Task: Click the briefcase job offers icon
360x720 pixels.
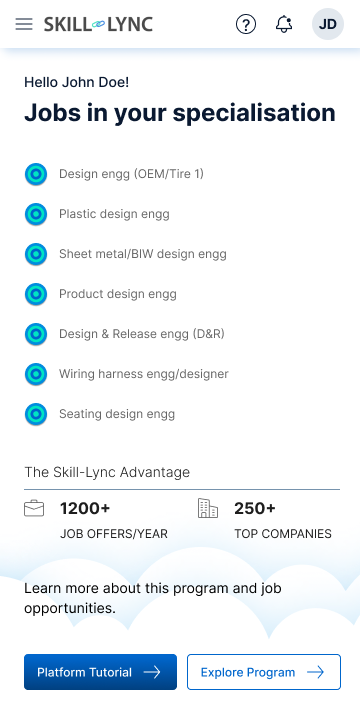Action: tap(34, 508)
